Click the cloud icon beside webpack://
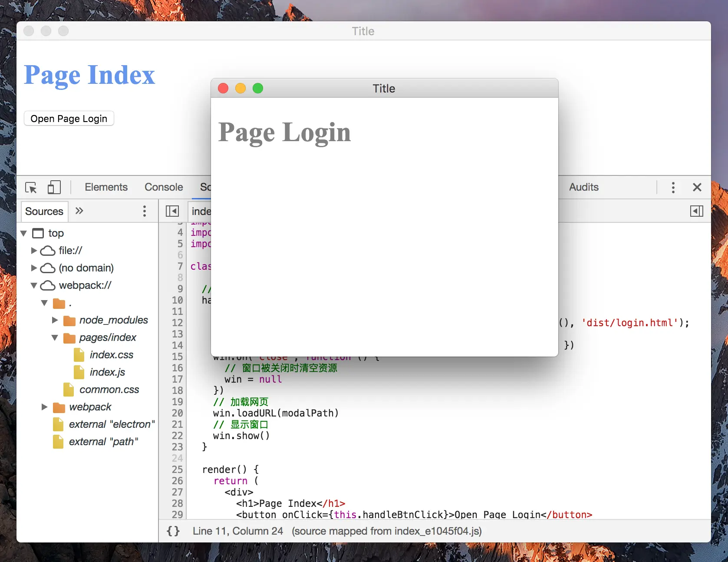The image size is (728, 562). [48, 285]
